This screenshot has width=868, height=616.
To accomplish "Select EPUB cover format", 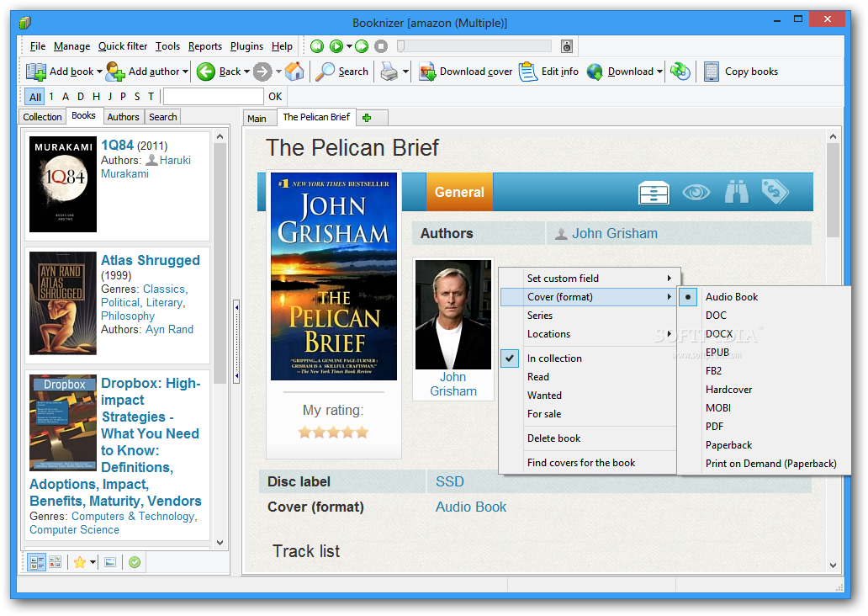I will 717,353.
